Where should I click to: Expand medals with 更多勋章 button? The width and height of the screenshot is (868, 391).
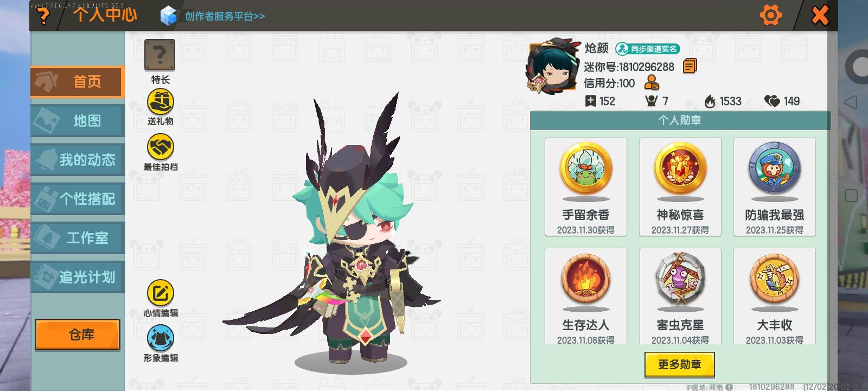(679, 364)
